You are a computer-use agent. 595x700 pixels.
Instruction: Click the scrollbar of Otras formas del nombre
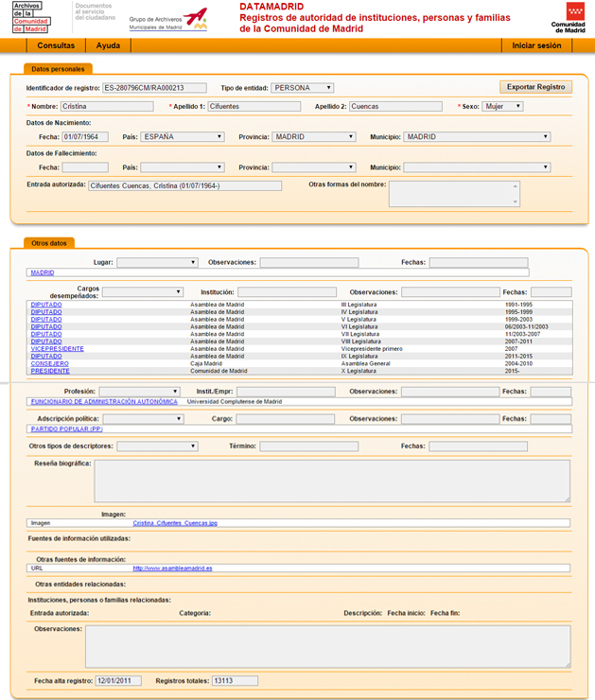pos(516,194)
